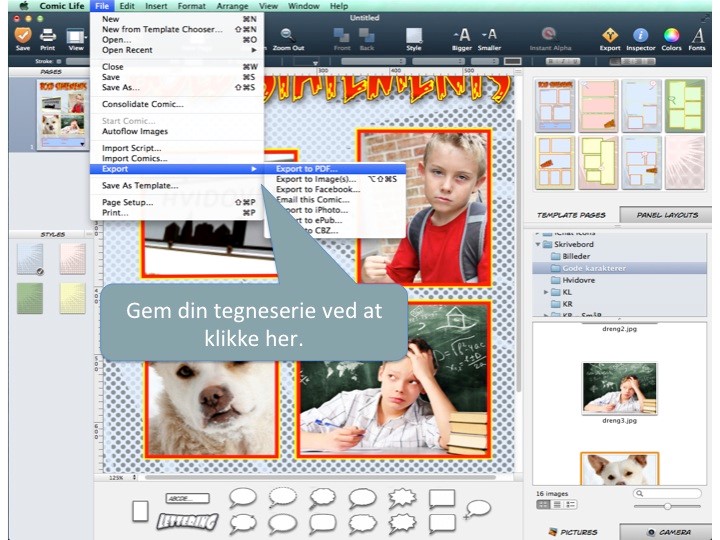Screen dimensions: 720x540
Task: Choose Autoflow Images
Action: (x=177, y=131)
